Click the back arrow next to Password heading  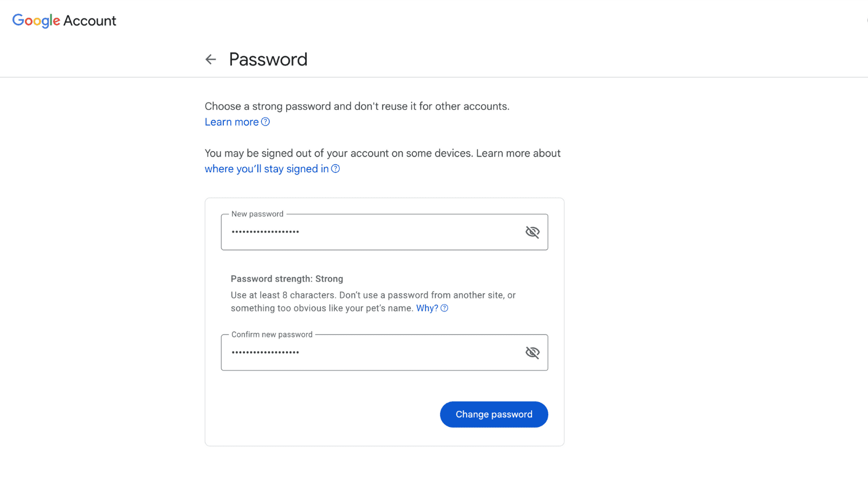pyautogui.click(x=211, y=59)
